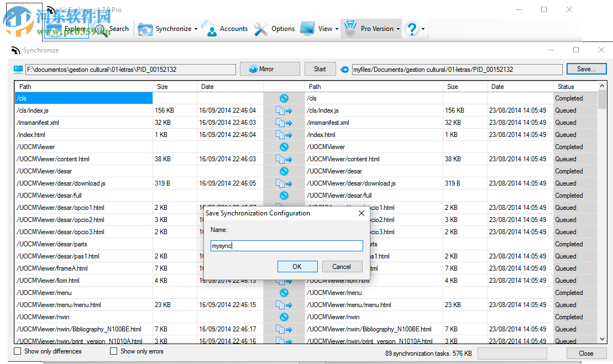Click the sync arrow icon next to Start
613x364 pixels.
click(x=344, y=68)
